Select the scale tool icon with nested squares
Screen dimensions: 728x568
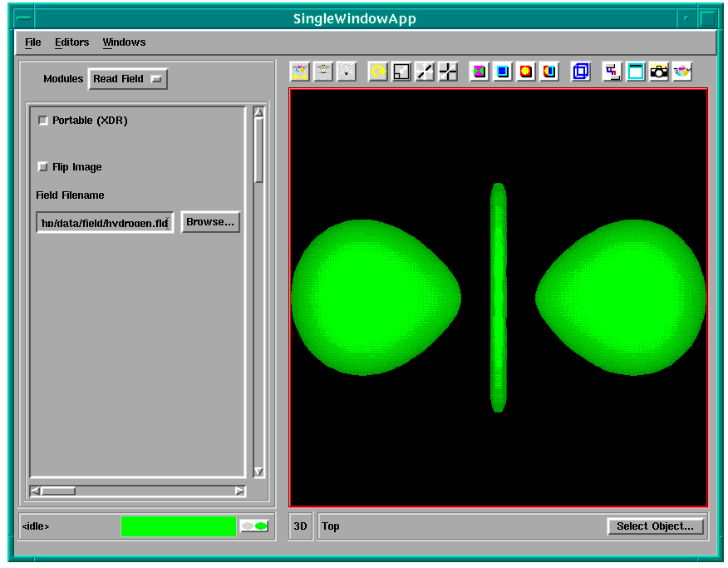(x=401, y=72)
